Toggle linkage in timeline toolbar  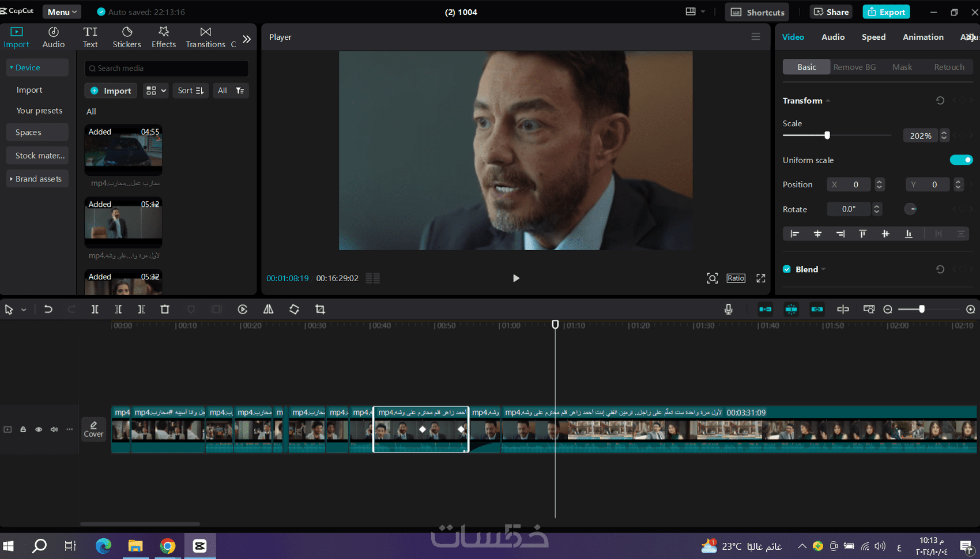(817, 309)
